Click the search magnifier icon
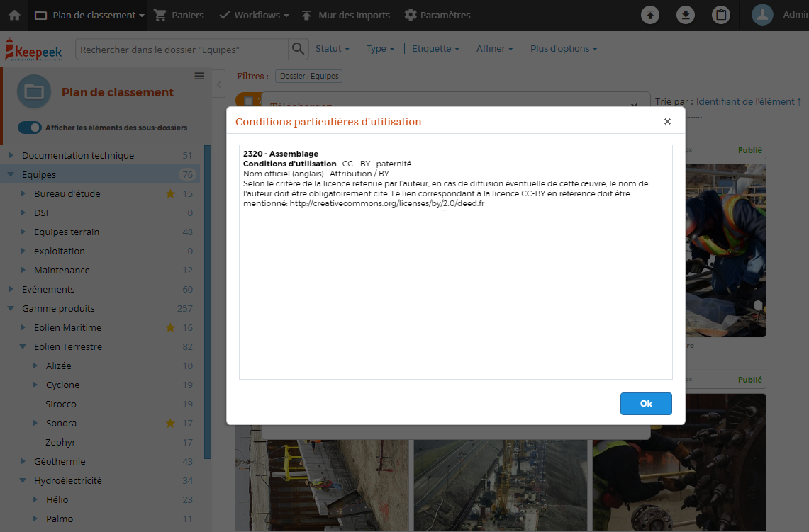The image size is (809, 532). 298,49
